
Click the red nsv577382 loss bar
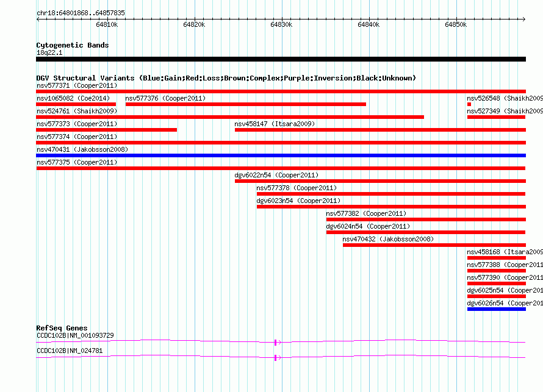[x=426, y=219]
